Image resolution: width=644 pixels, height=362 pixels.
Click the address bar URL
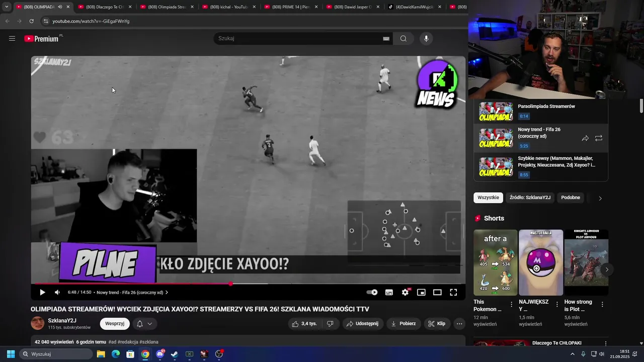91,21
